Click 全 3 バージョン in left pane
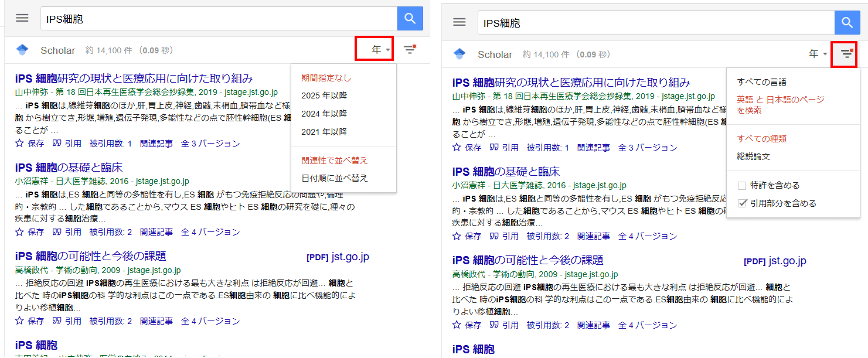 click(x=210, y=143)
